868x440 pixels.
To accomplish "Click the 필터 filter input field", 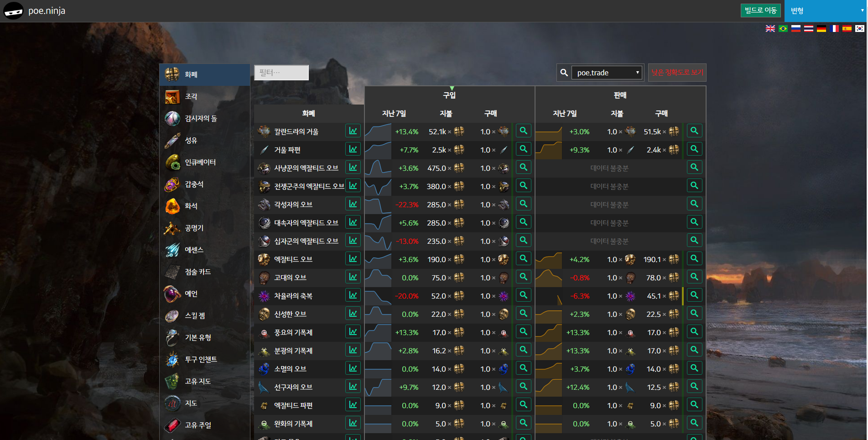I will coord(281,73).
